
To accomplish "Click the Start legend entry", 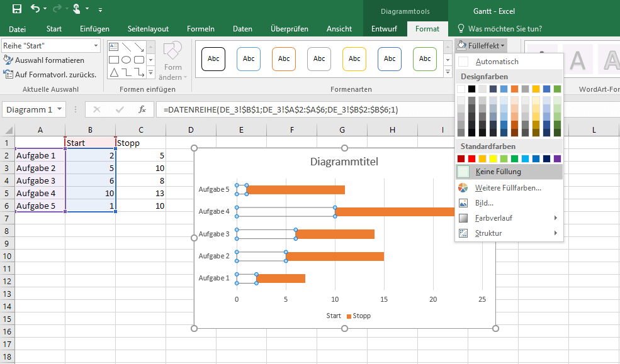I will point(333,316).
